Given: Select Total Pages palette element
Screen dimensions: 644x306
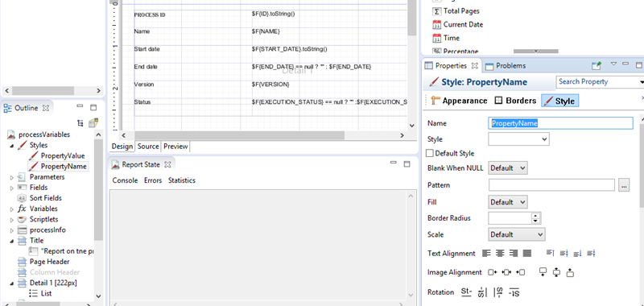Looking at the screenshot, I should [x=456, y=11].
